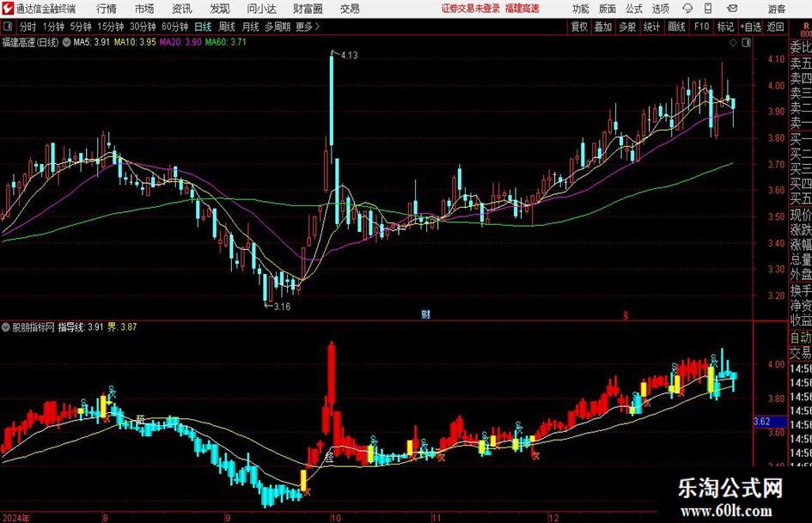Click the MA20: 3.90 value
The image size is (812, 523).
pos(180,42)
